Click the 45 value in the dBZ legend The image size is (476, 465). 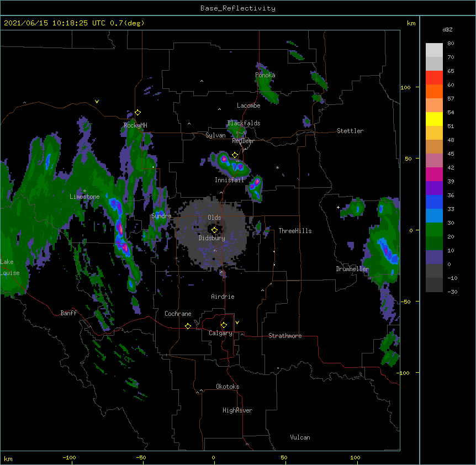click(451, 154)
